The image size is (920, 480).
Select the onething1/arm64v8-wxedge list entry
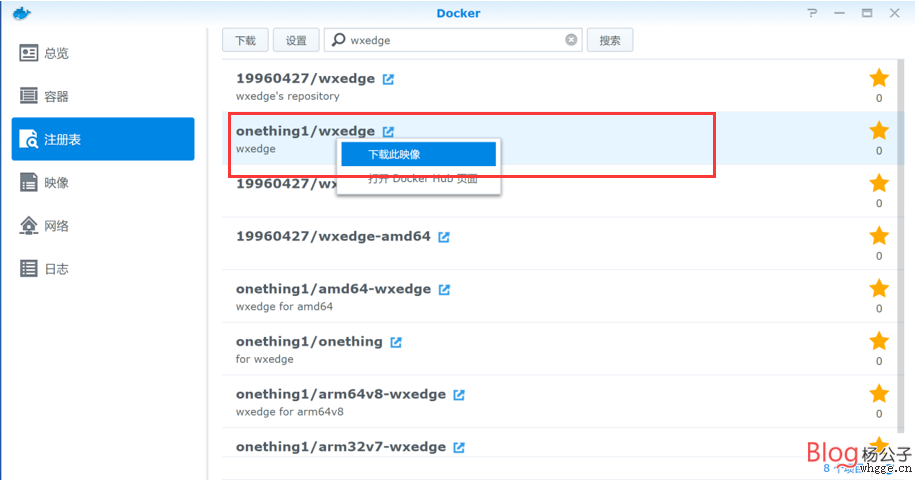[560, 401]
